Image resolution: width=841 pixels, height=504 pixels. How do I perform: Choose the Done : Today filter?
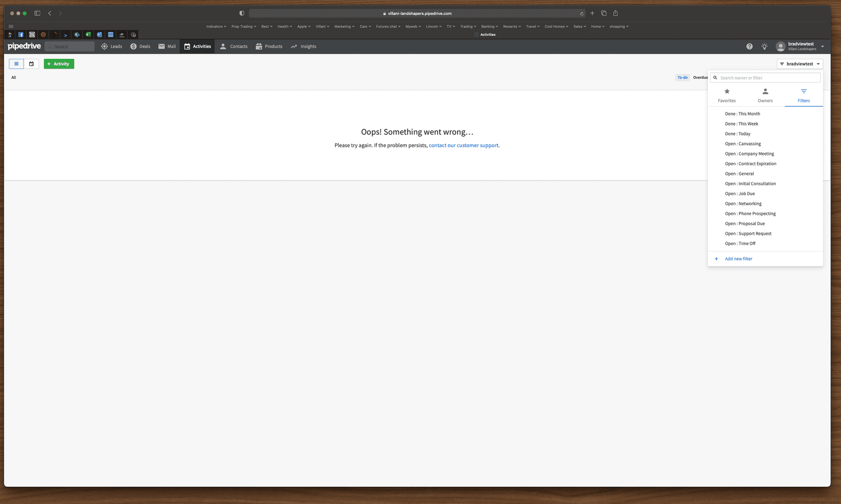click(765, 134)
